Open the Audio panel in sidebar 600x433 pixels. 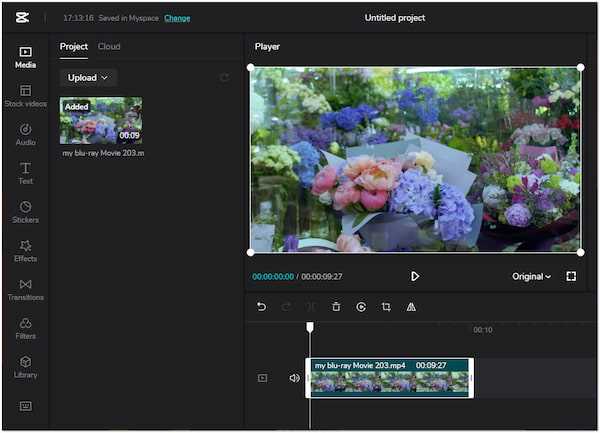pyautogui.click(x=26, y=135)
